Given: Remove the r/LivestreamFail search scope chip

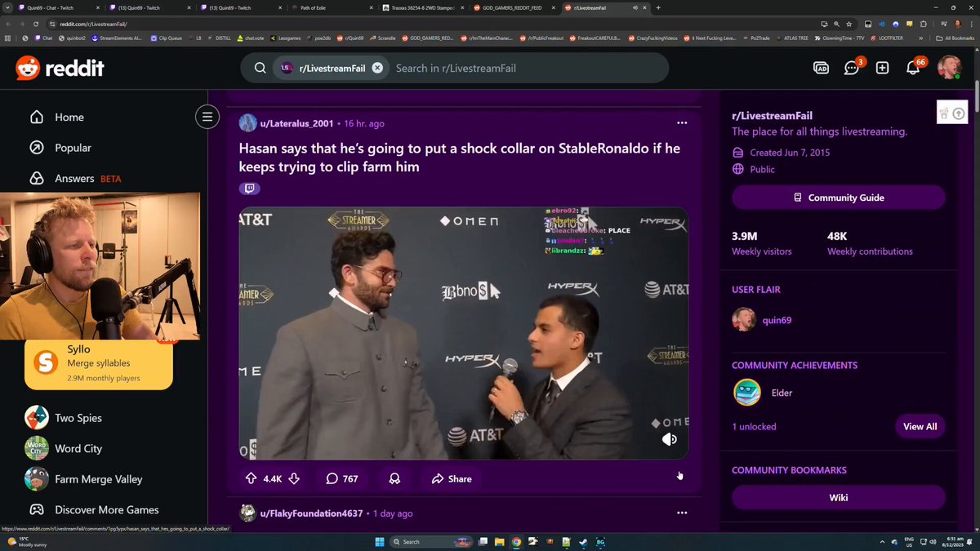Looking at the screenshot, I should pyautogui.click(x=377, y=69).
